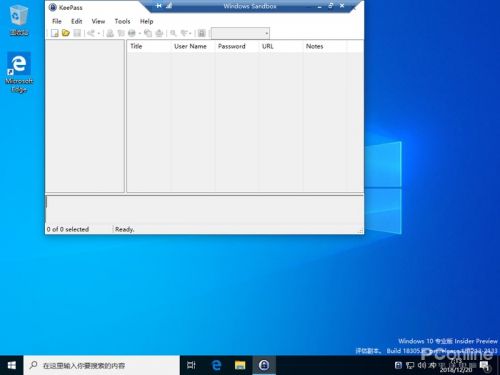
Task: Open the Recycle Bin desktop icon
Action: tap(19, 20)
